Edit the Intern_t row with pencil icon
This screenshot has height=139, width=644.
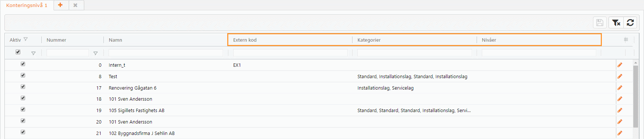(620, 65)
